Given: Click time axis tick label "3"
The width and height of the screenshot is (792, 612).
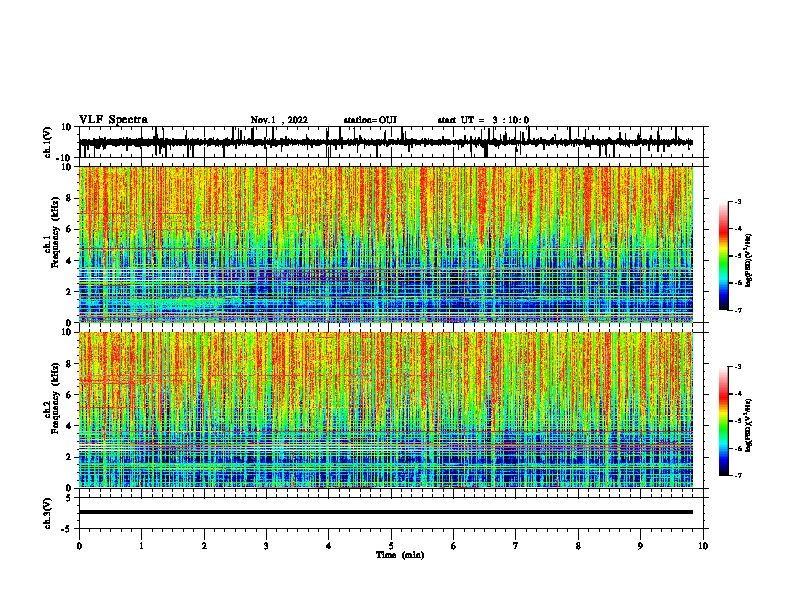Looking at the screenshot, I should click(x=266, y=546).
